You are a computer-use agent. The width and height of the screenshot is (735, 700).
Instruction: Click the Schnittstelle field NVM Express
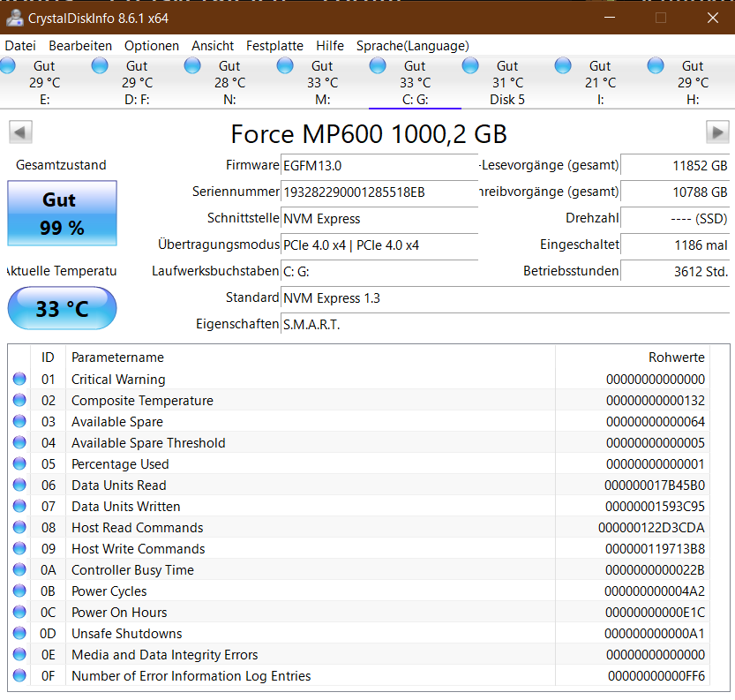(379, 219)
